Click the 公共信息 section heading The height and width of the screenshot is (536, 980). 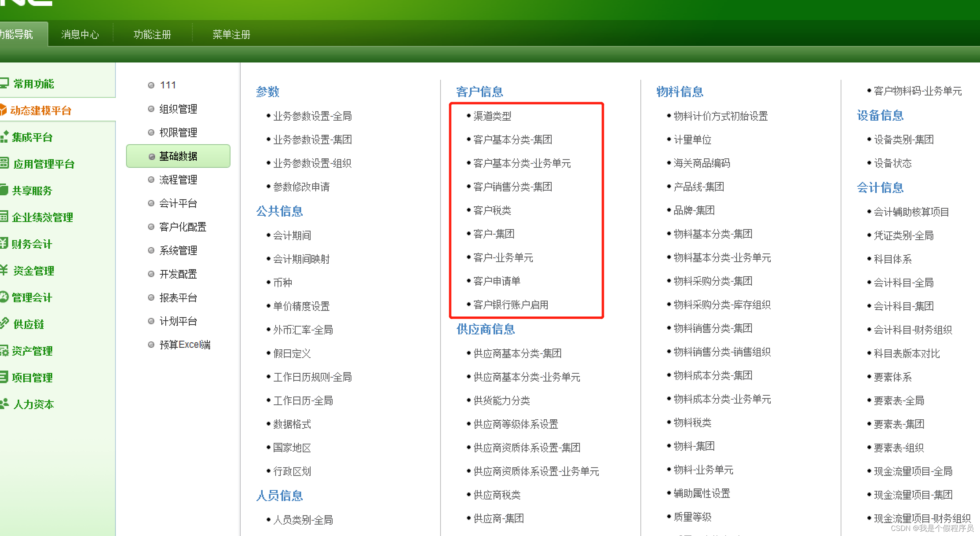(x=280, y=211)
